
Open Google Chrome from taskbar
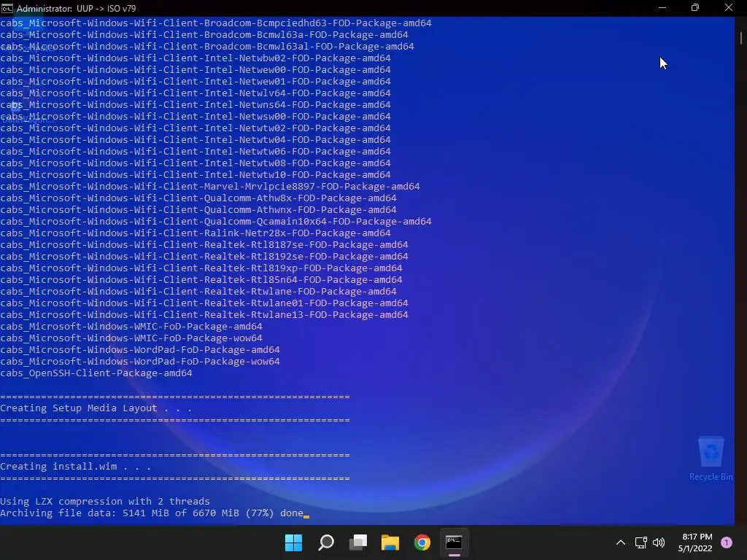coord(422,542)
